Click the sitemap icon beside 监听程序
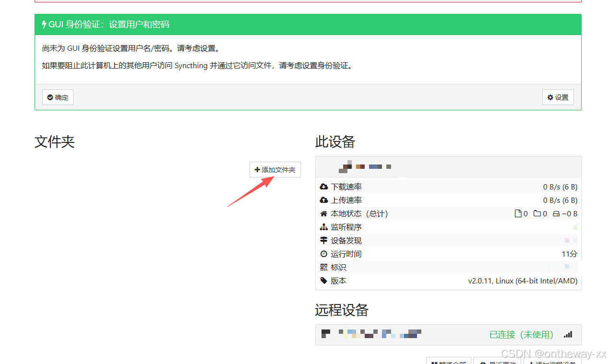The height and width of the screenshot is (364, 608). point(324,227)
